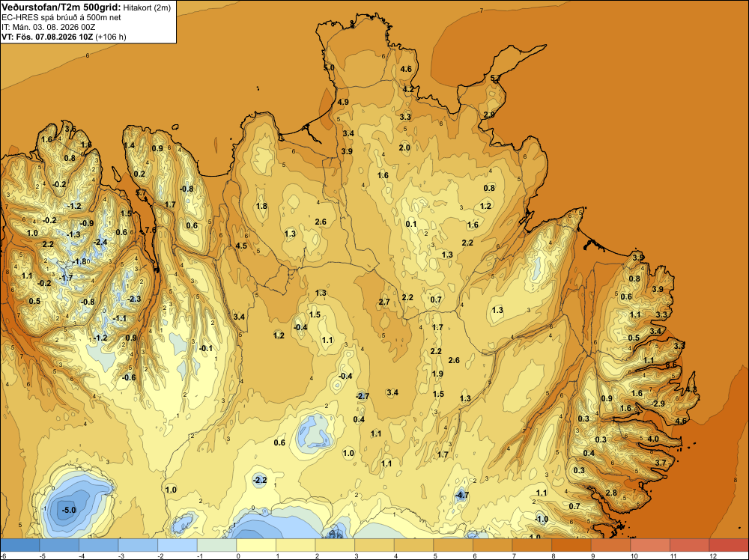Click the color bar tick label "10"
This screenshot has width=749, height=560.
(x=634, y=556)
